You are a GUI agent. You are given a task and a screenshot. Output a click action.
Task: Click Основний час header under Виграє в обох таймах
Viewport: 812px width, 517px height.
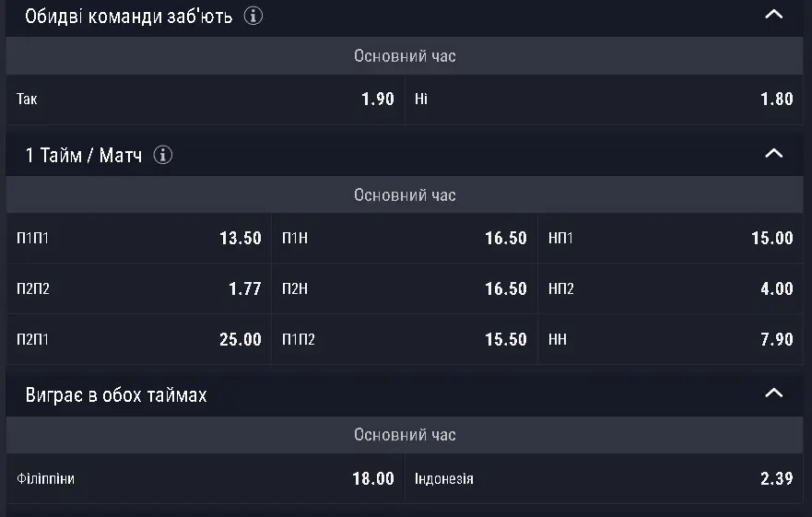405,435
